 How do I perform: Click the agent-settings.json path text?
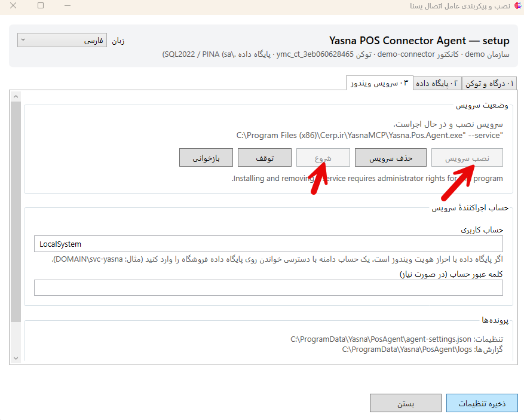381,339
